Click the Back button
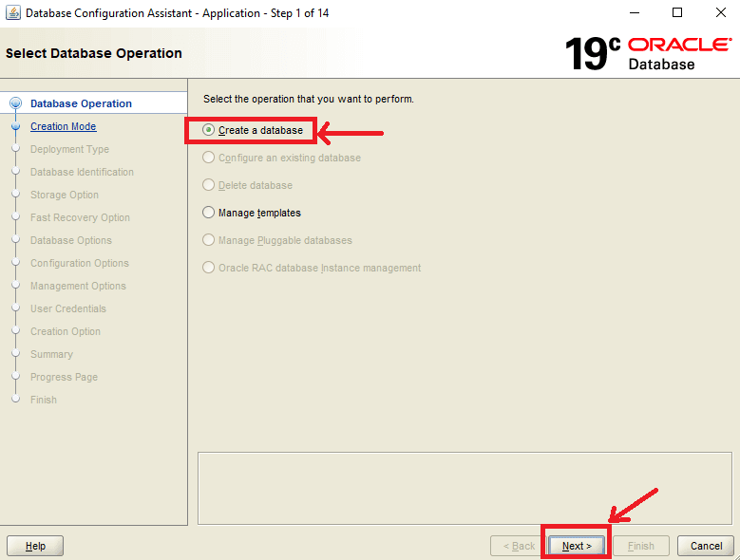 [518, 546]
